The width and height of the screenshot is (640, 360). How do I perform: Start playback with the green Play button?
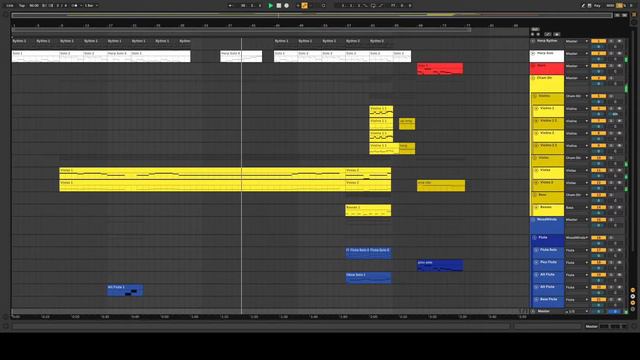pyautogui.click(x=270, y=6)
